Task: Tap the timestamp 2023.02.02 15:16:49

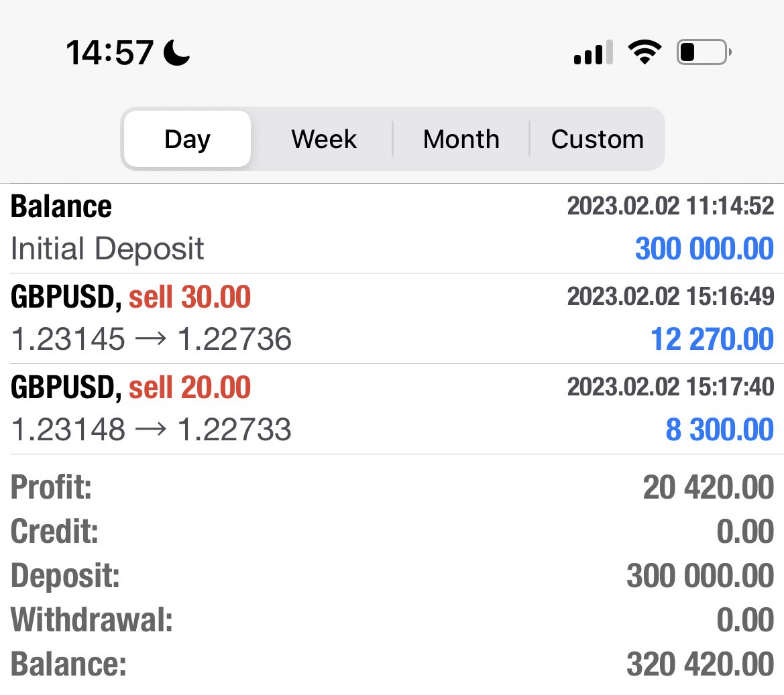Action: click(671, 296)
